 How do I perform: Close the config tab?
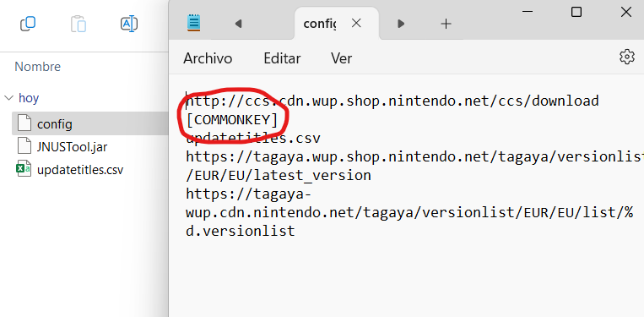click(356, 24)
